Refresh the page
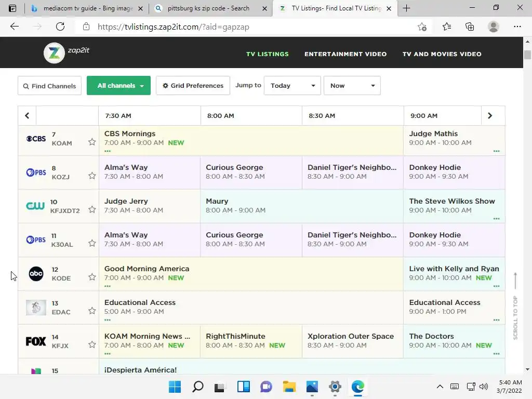 pos(60,26)
